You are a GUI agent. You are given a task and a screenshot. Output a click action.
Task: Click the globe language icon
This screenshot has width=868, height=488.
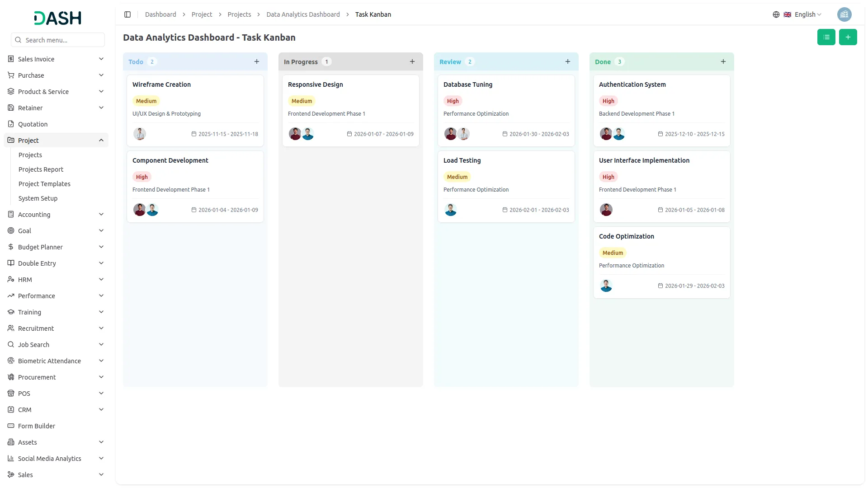pos(776,14)
